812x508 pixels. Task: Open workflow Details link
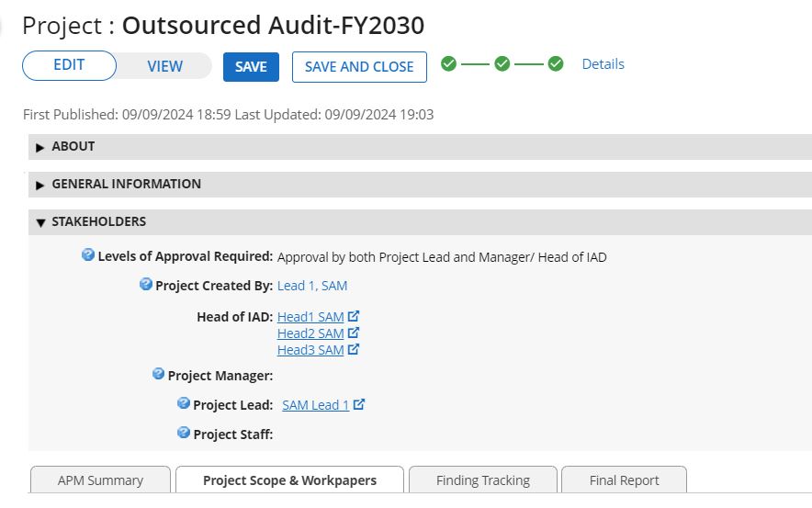(x=603, y=63)
